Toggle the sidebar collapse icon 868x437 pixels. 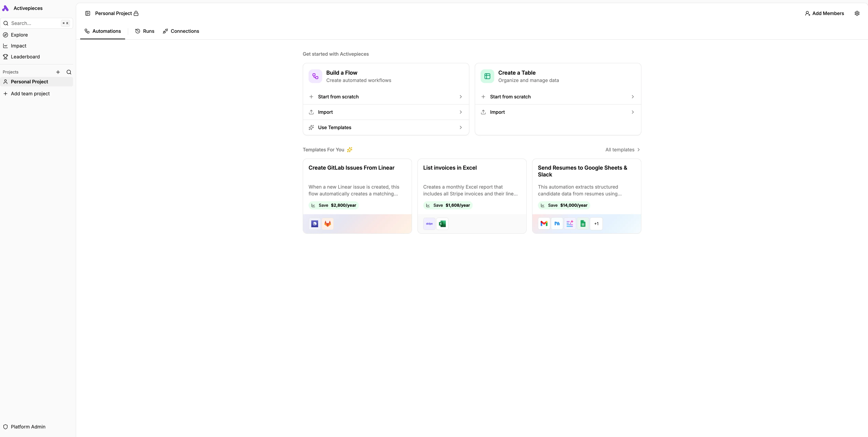[x=88, y=13]
